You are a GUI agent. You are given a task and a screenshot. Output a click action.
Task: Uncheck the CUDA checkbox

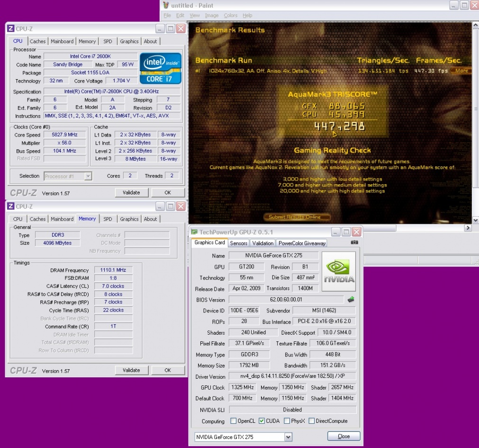[262, 421]
